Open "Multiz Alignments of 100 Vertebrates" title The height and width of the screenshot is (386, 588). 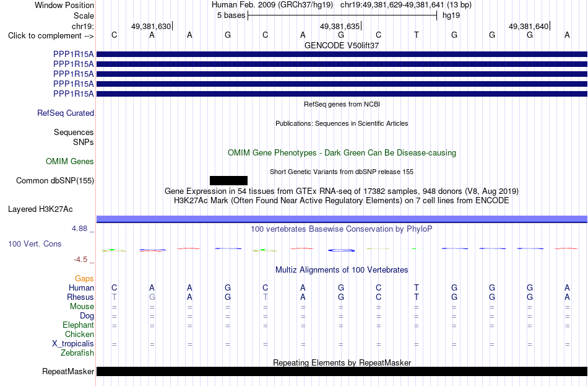point(342,270)
